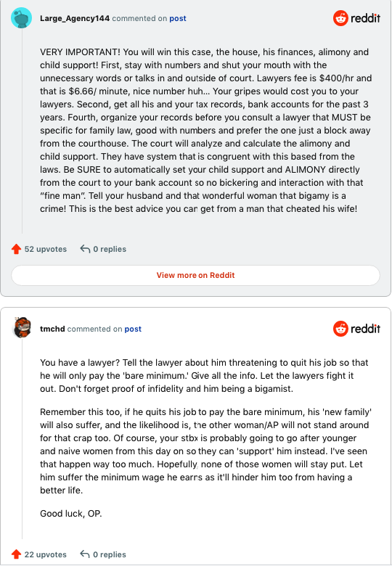The image size is (392, 566).
Task: Click Large_Agency144's avatar icon
Action: click(x=22, y=17)
